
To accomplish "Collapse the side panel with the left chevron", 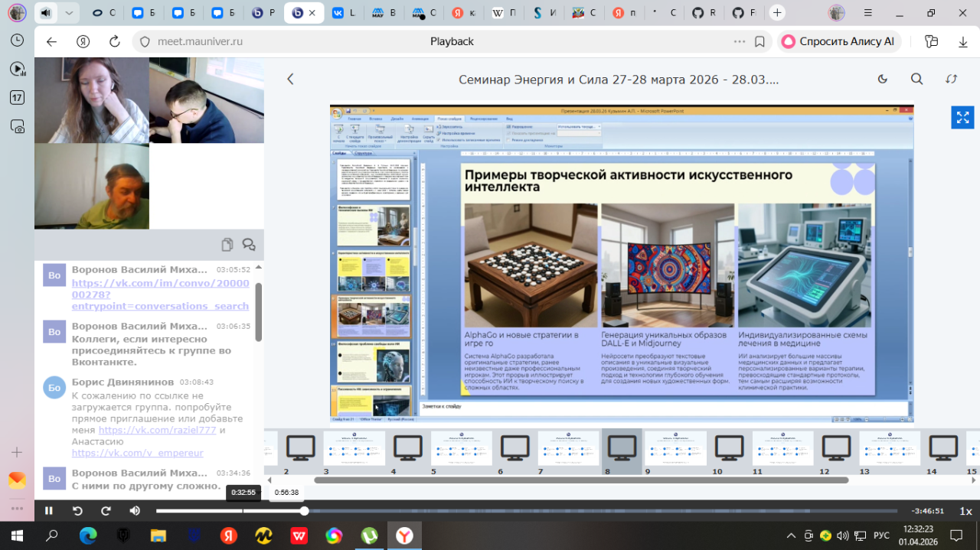I will [x=290, y=79].
